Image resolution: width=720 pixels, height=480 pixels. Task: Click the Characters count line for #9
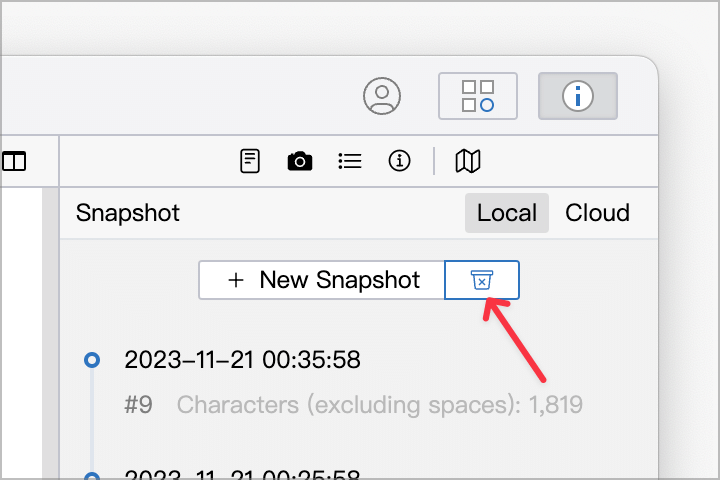pyautogui.click(x=380, y=405)
